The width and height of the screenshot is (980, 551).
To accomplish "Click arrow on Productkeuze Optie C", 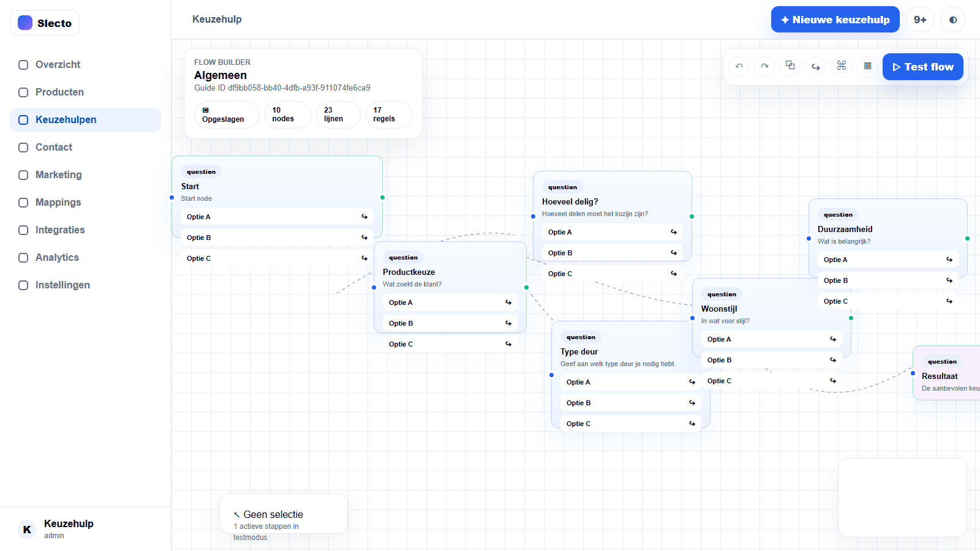I will click(x=508, y=344).
